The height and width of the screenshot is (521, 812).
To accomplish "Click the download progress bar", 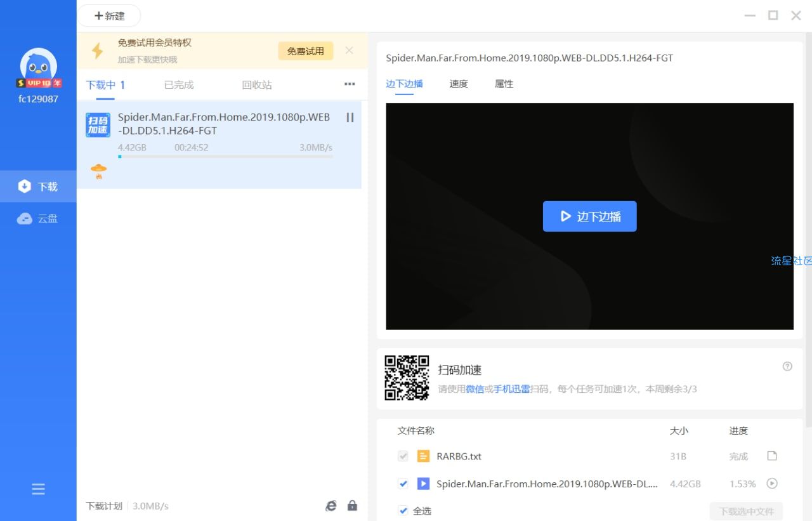I will [225, 156].
